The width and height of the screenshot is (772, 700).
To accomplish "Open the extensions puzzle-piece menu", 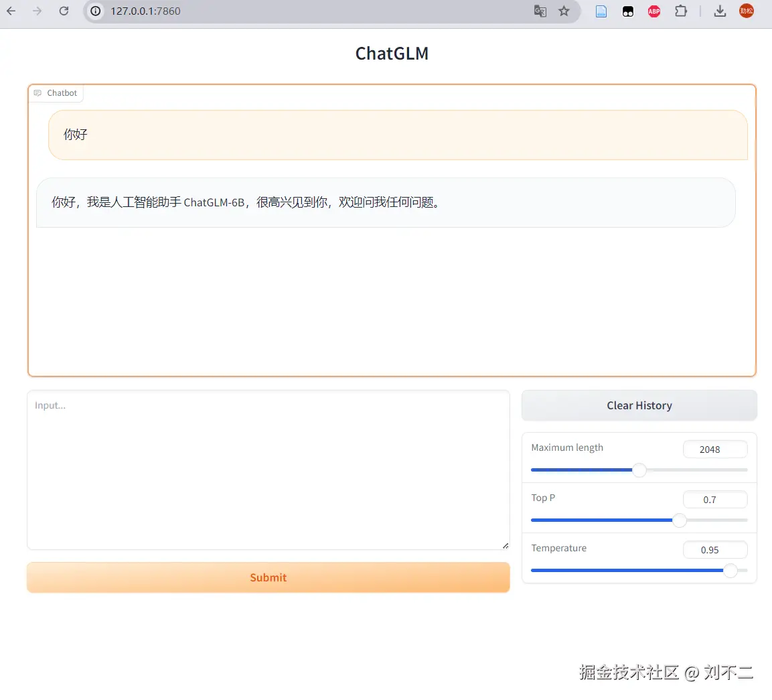I will 681,11.
